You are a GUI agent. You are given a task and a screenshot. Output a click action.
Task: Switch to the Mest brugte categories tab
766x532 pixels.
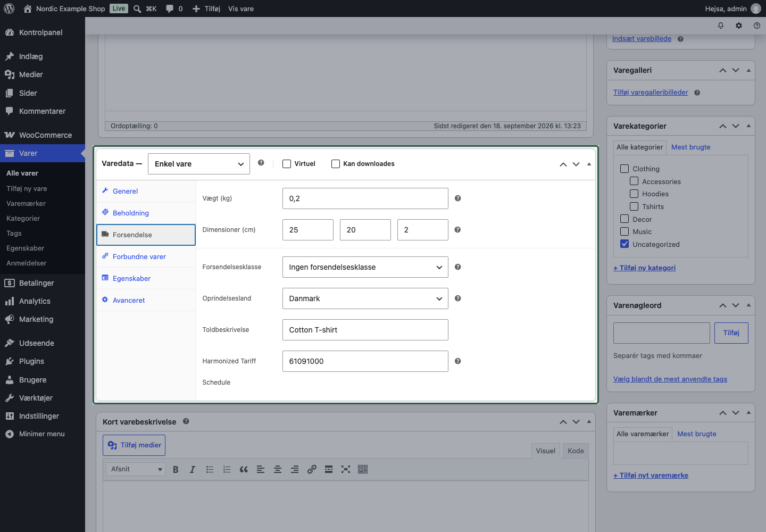(690, 147)
